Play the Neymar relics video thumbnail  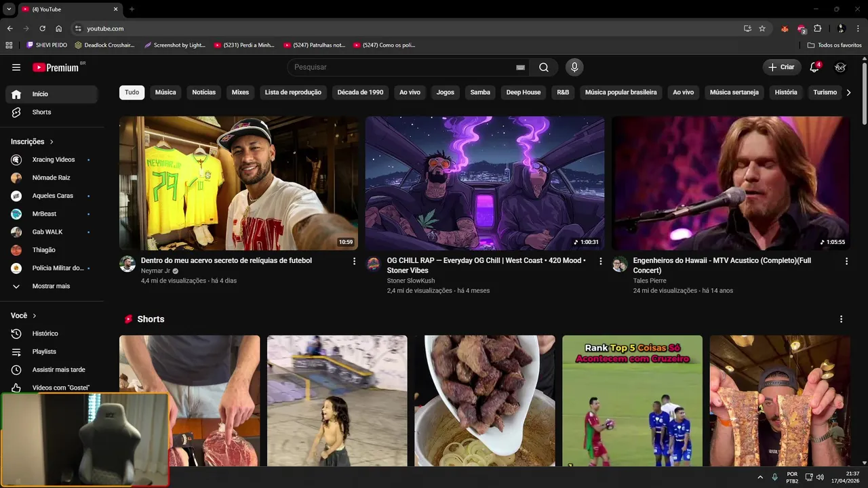(239, 183)
